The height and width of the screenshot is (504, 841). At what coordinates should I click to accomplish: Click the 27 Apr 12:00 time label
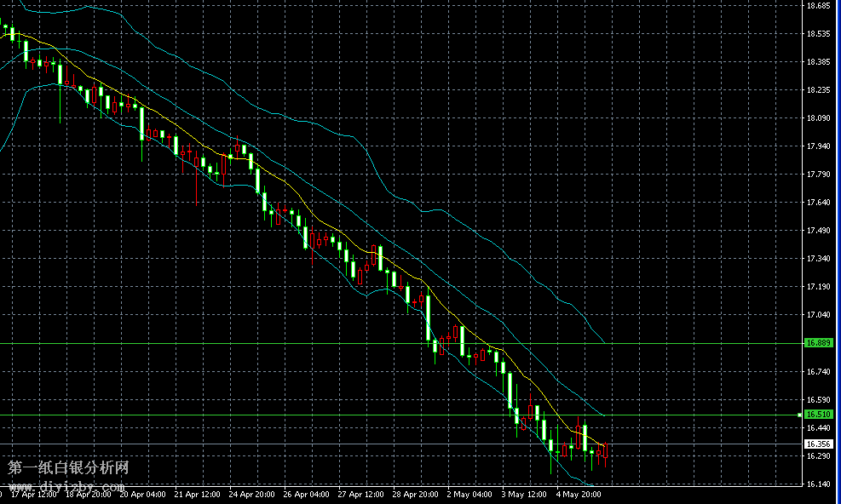(x=360, y=494)
